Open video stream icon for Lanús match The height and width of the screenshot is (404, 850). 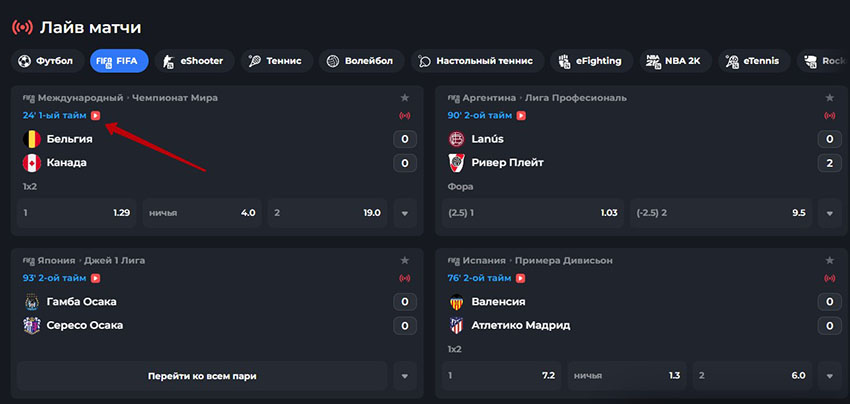521,115
